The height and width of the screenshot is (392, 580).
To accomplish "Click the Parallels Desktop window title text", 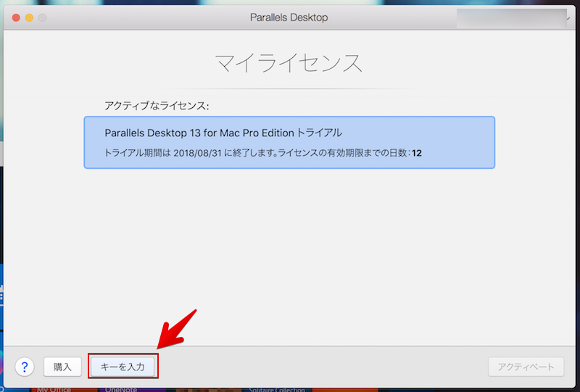I will click(289, 17).
